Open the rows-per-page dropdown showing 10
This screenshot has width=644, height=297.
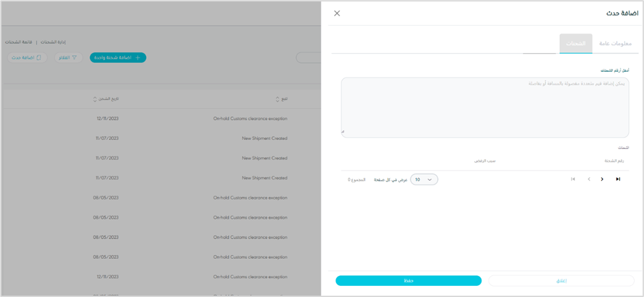424,179
